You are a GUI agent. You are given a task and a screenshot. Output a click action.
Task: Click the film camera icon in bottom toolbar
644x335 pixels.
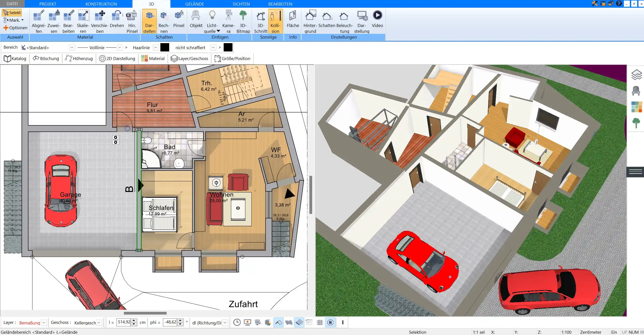258,322
